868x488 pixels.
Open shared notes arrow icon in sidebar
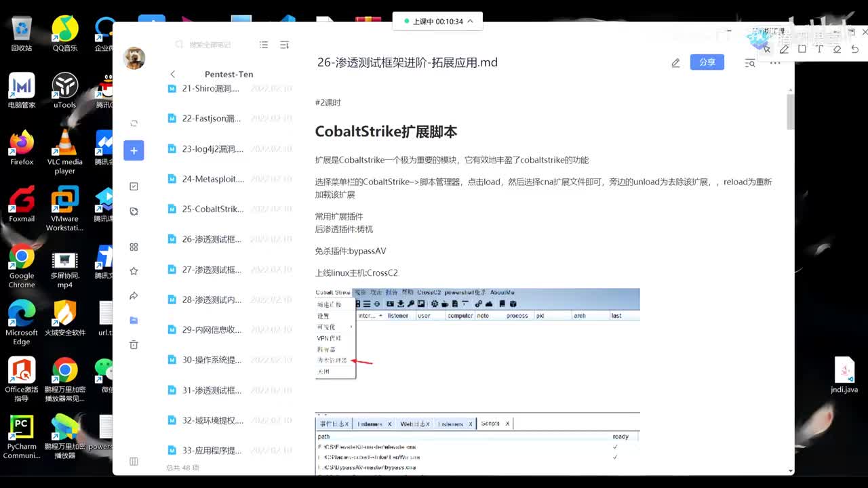pyautogui.click(x=134, y=296)
